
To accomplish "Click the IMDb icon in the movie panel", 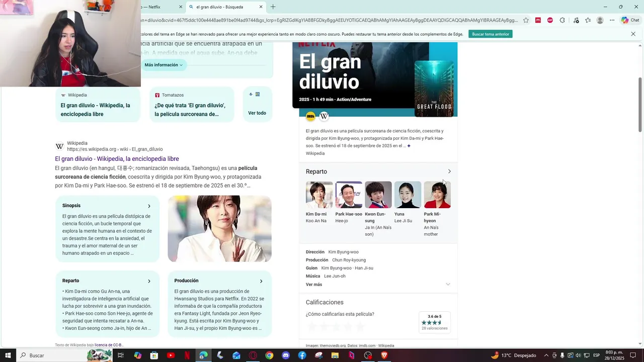I will pos(310,116).
